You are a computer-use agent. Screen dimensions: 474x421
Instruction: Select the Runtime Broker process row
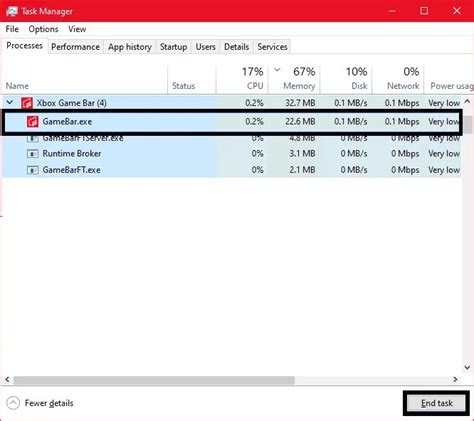[232, 154]
